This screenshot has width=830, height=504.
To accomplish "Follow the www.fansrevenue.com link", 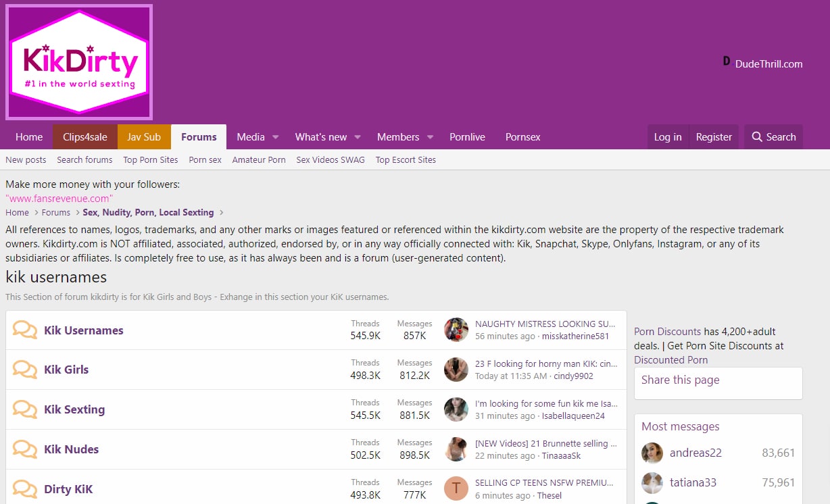I will (59, 199).
